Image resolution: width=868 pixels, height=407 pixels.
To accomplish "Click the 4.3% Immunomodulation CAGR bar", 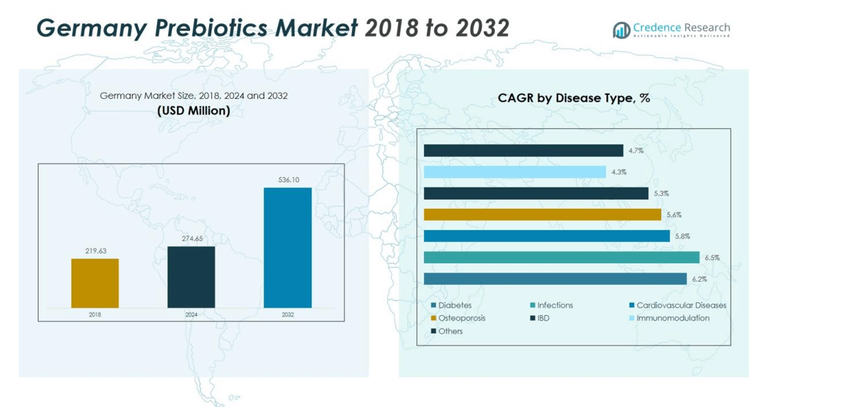I will [514, 172].
